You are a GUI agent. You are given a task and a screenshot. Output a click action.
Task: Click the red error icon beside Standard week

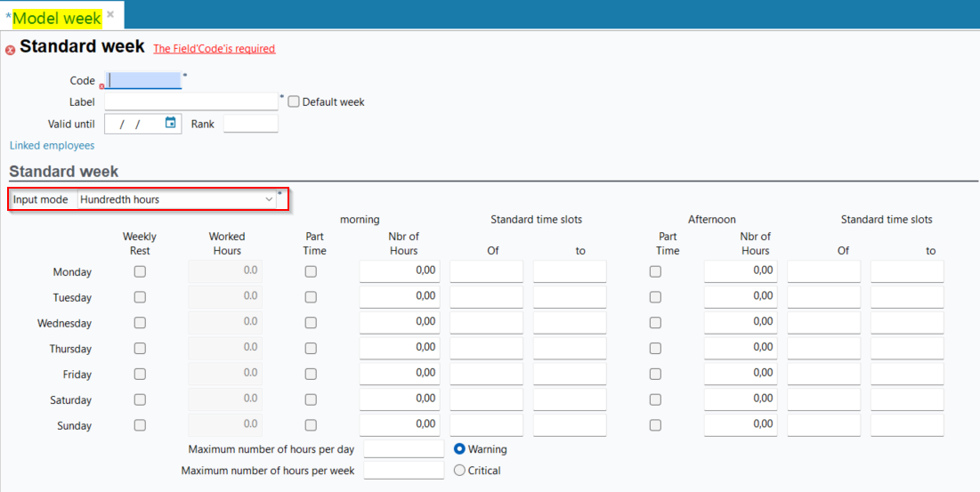click(x=10, y=50)
